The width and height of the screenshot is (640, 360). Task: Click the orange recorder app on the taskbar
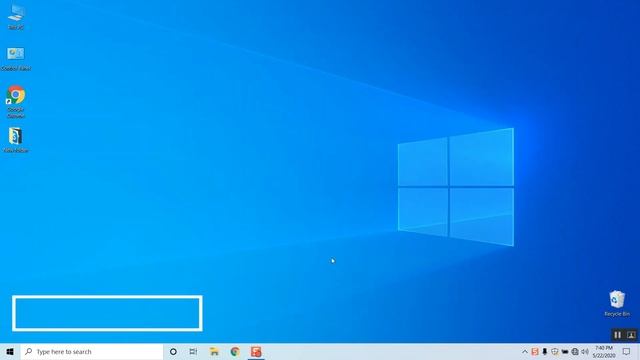coord(256,351)
